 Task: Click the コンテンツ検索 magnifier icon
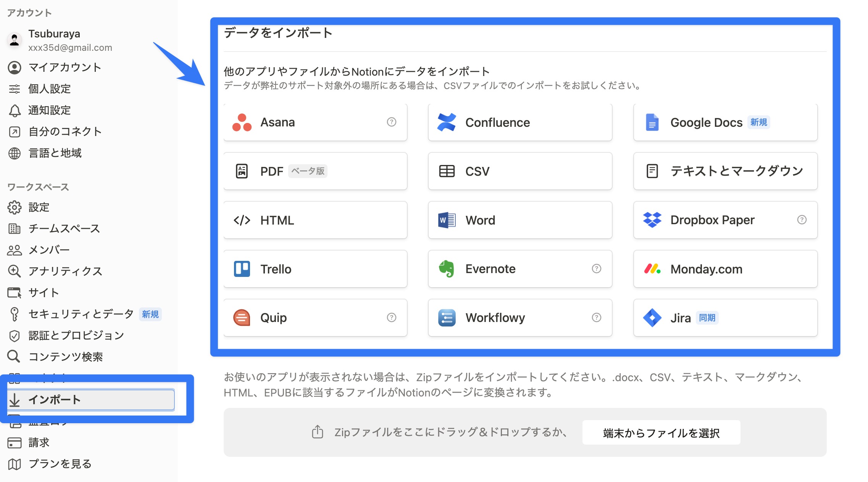(14, 356)
